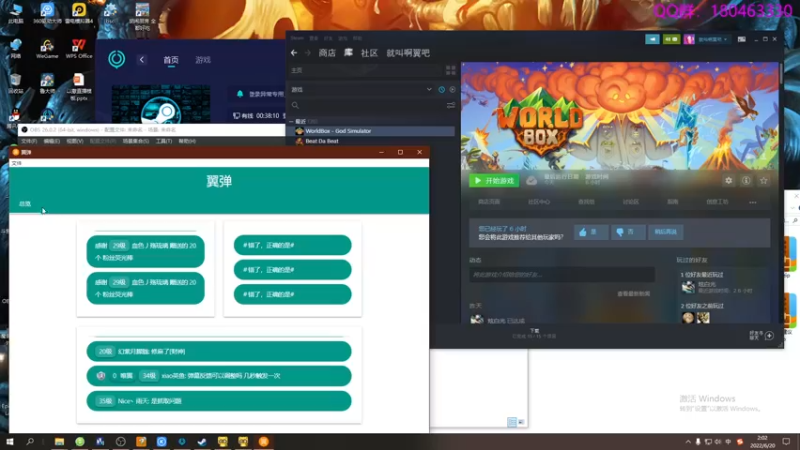The width and height of the screenshot is (800, 450).
Task: Click the WorldBox hero banner image
Action: click(620, 116)
